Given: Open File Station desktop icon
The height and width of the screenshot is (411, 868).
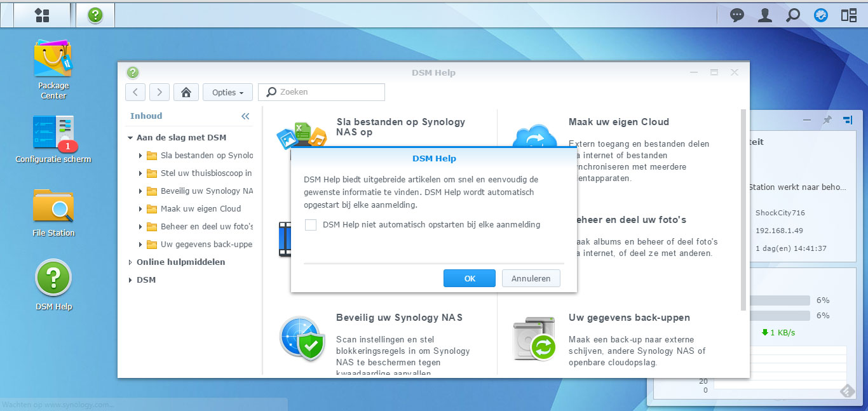Looking at the screenshot, I should [53, 213].
